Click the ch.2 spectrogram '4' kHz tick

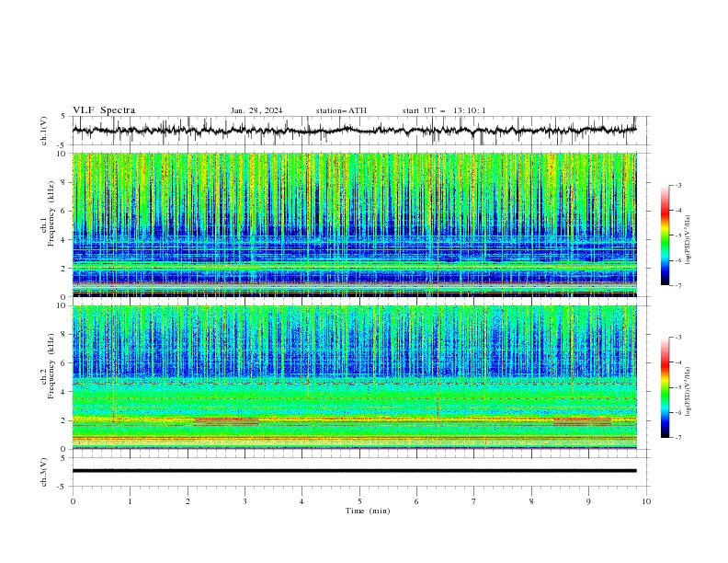pos(65,392)
